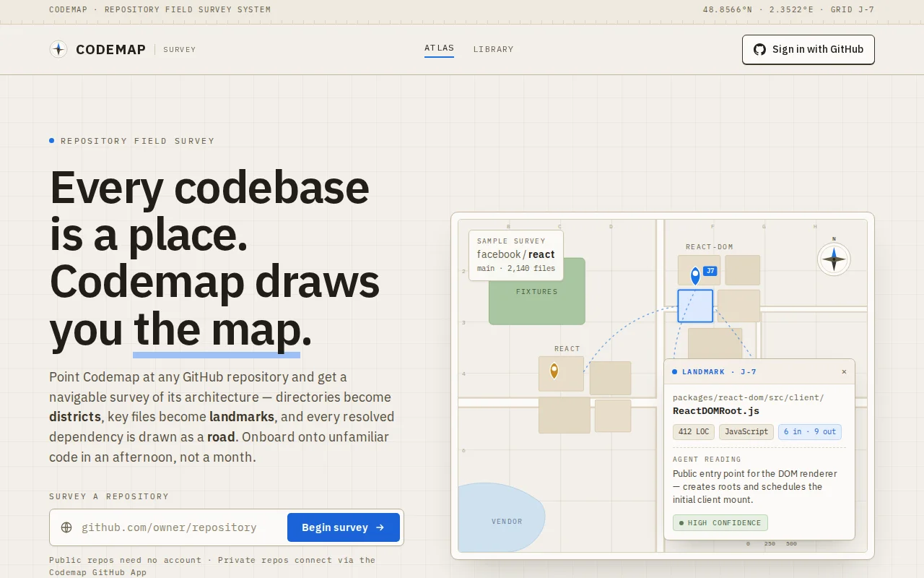Click the underlined 'the map' headline words
The image size is (924, 578).
point(217,329)
